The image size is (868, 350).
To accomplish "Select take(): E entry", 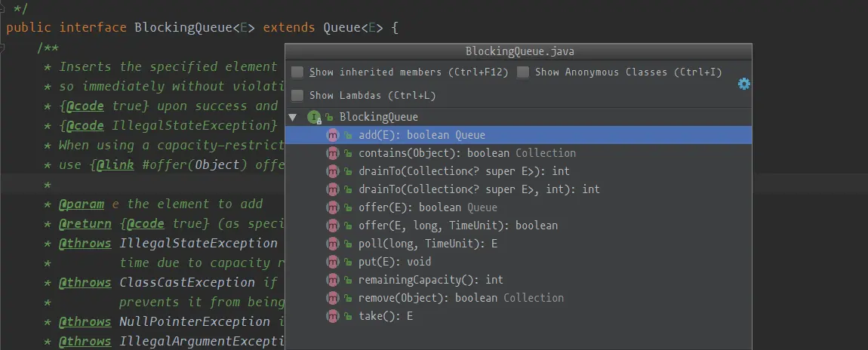I will click(x=518, y=316).
